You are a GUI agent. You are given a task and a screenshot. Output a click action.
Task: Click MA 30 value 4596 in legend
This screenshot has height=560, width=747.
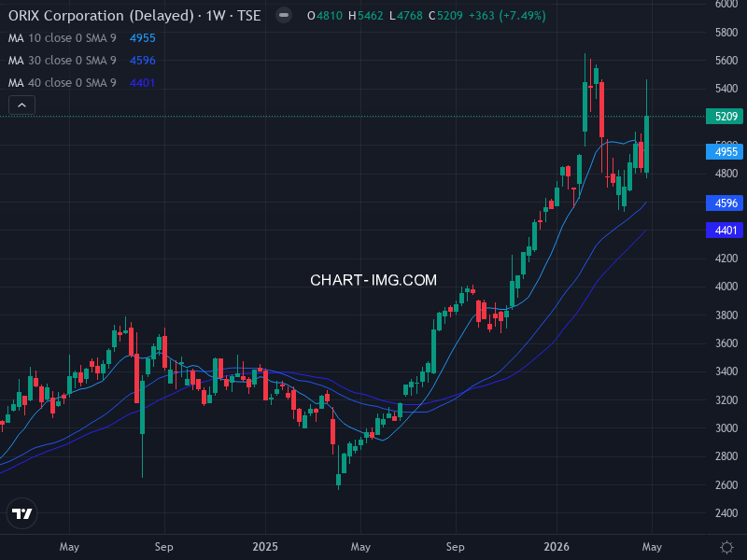coord(143,61)
